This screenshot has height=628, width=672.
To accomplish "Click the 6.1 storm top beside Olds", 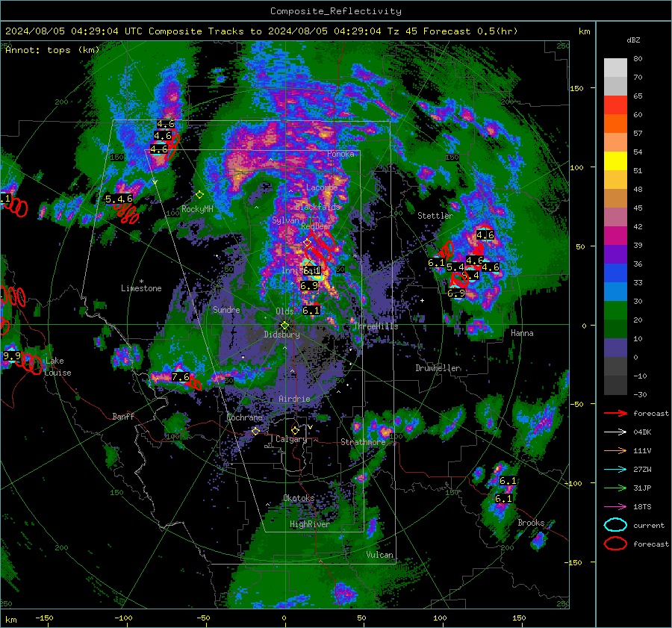I will click(311, 311).
